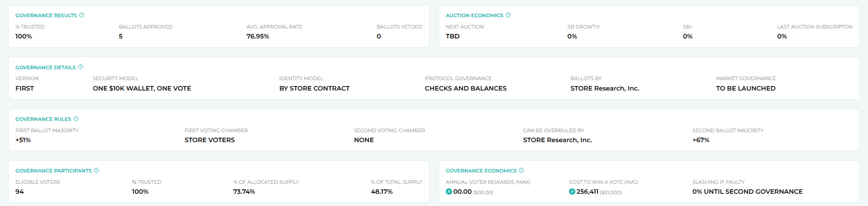
Task: Click help icon beside Governance Results
Action: click(82, 15)
